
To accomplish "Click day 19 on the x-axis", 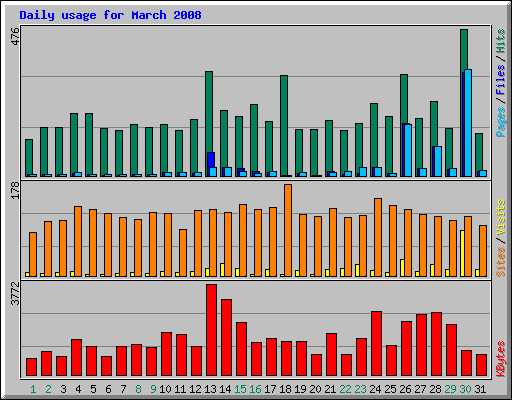I will click(300, 389).
